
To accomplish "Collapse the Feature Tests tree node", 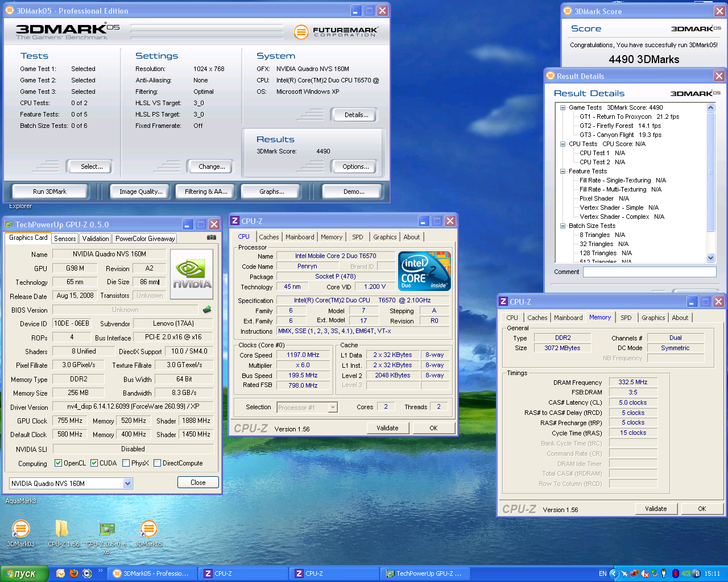I will [x=562, y=171].
